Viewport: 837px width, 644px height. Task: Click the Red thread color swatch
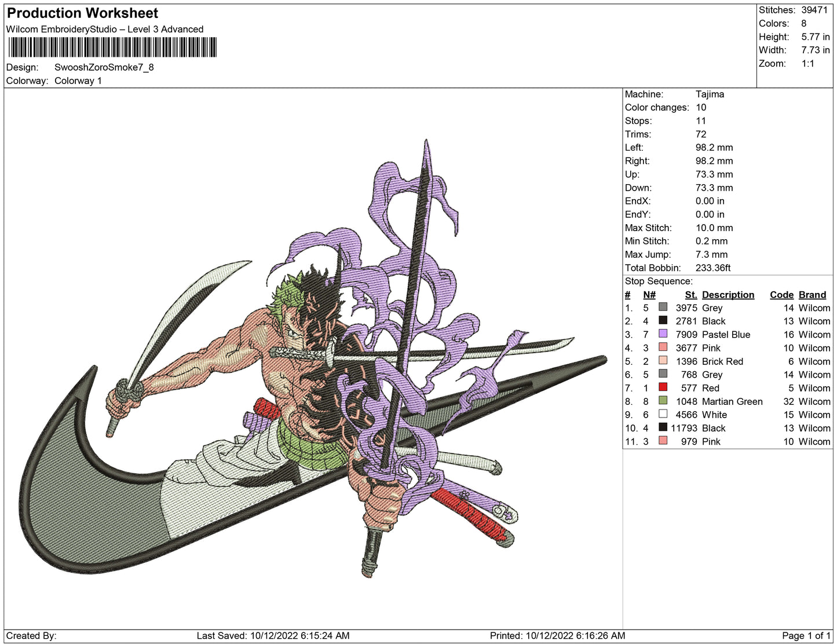663,387
